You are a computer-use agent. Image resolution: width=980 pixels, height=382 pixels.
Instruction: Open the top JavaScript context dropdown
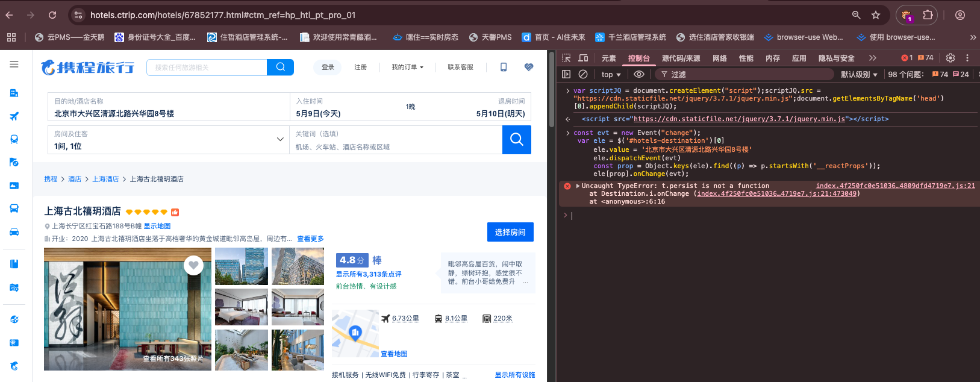coord(611,74)
